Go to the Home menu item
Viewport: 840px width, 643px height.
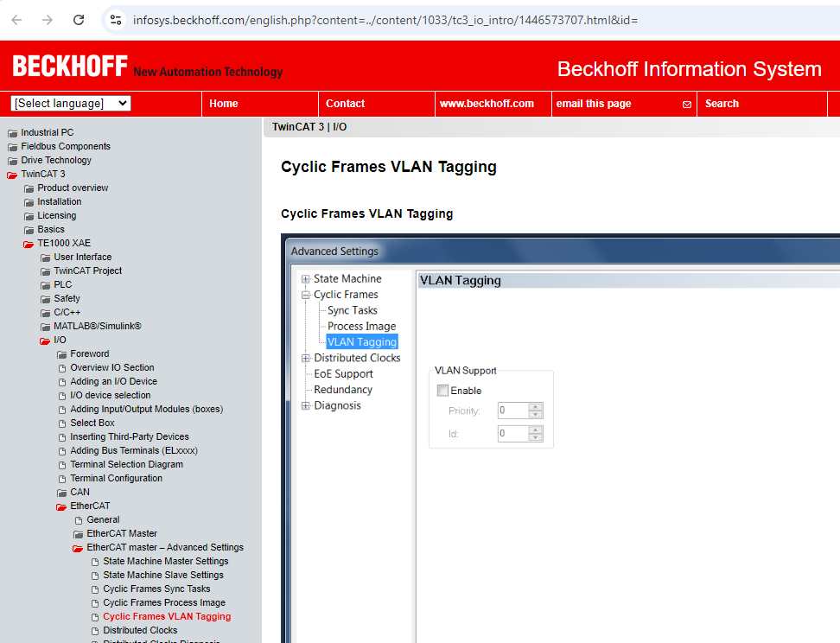click(x=223, y=104)
